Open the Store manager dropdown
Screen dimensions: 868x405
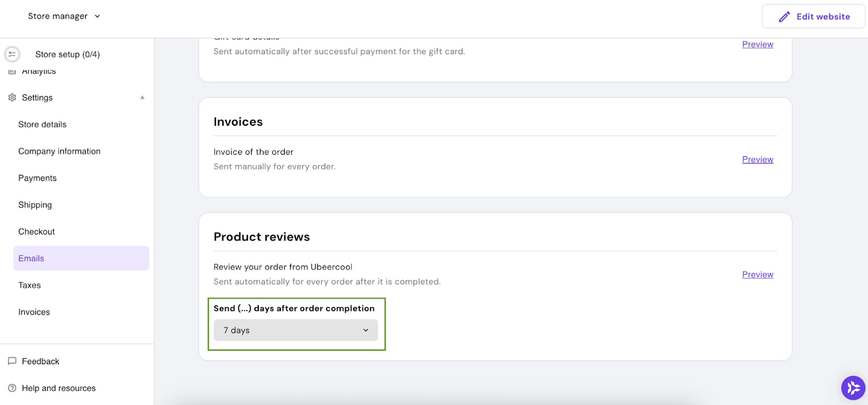tap(64, 16)
